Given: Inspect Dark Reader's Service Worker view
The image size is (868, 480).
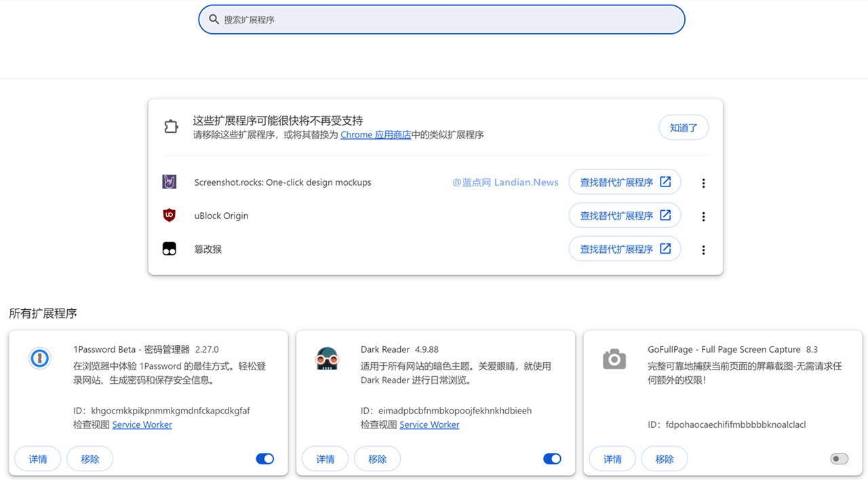Looking at the screenshot, I should click(429, 424).
